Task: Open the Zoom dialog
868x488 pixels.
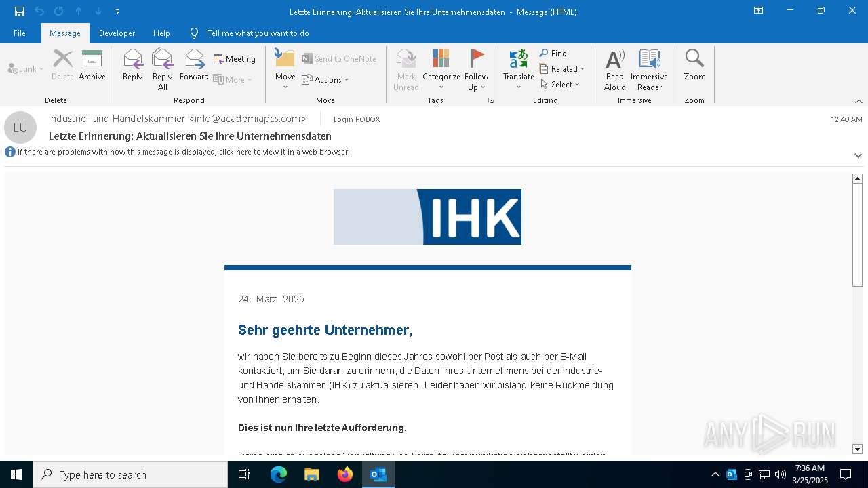Action: click(695, 65)
